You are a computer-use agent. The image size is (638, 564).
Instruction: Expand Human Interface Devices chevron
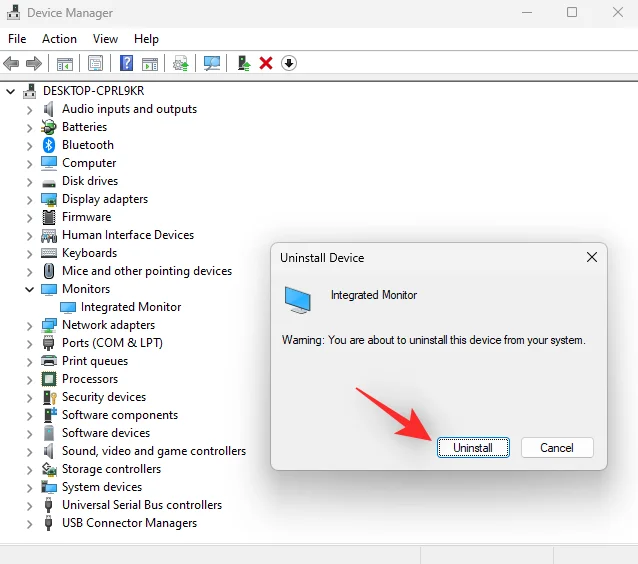(29, 236)
